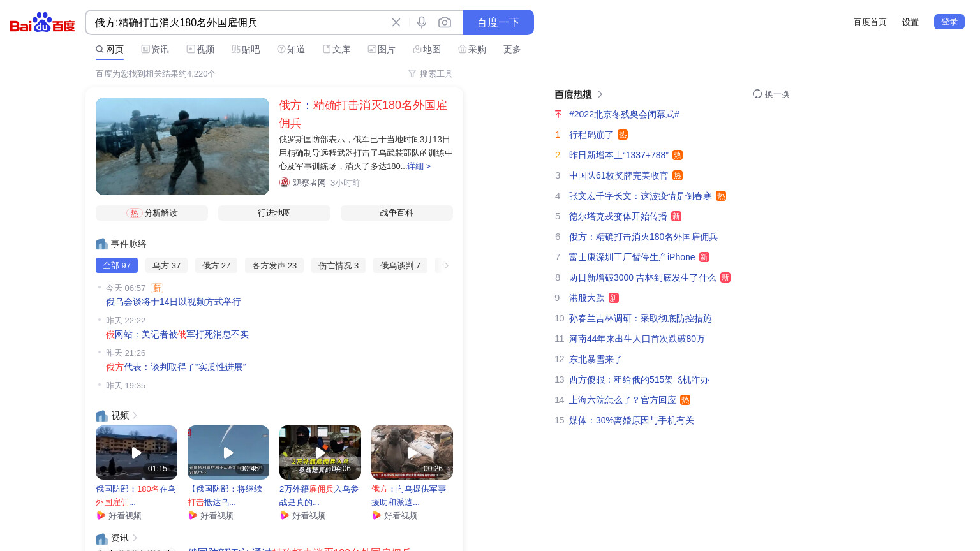Open hot search 德尔塔克戎变体开始传播

618,216
